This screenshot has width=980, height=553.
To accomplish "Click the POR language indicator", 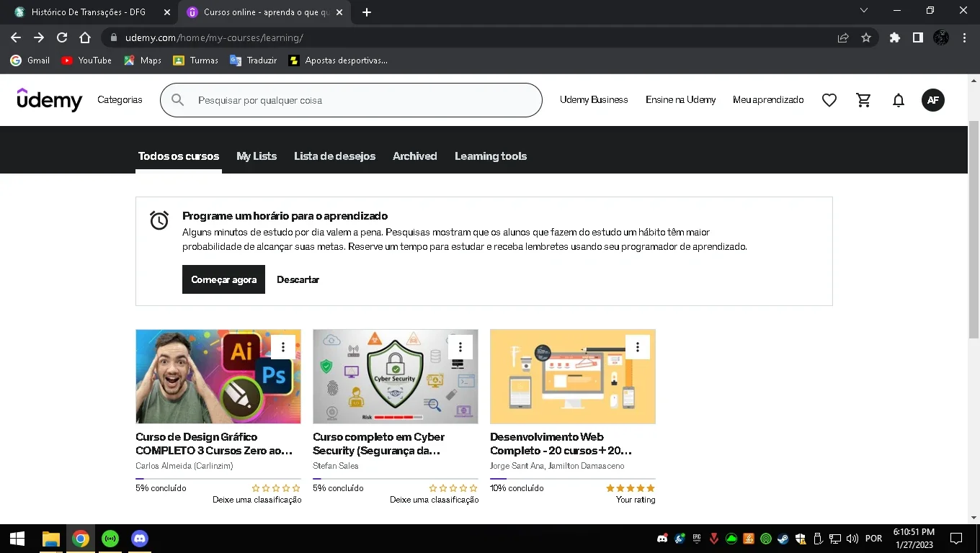I will pyautogui.click(x=873, y=539).
